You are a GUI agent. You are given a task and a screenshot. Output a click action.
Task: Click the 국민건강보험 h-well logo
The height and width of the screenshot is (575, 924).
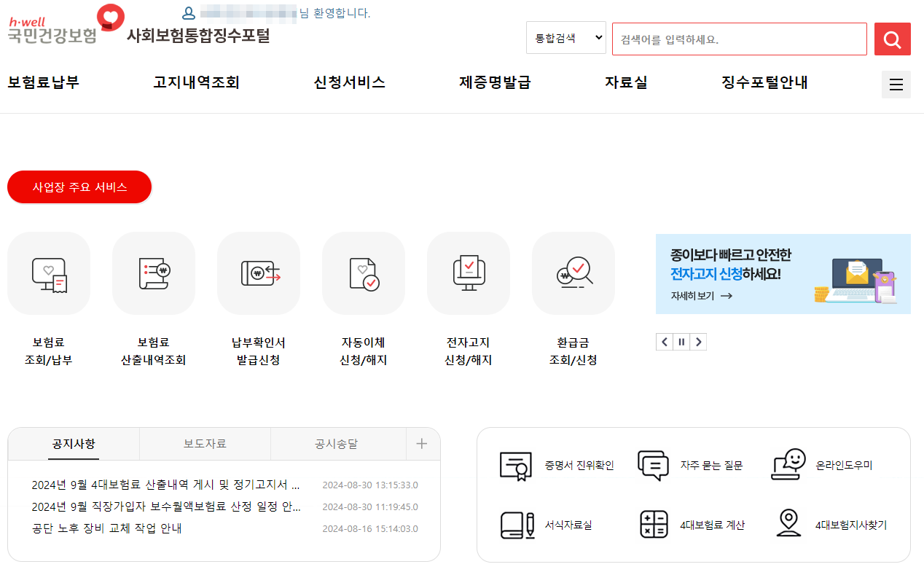click(x=66, y=26)
